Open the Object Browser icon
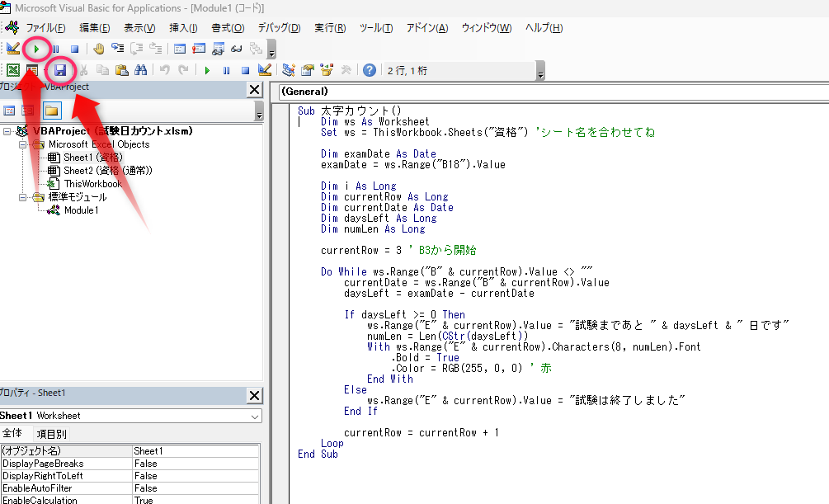The width and height of the screenshot is (829, 504). [x=326, y=70]
